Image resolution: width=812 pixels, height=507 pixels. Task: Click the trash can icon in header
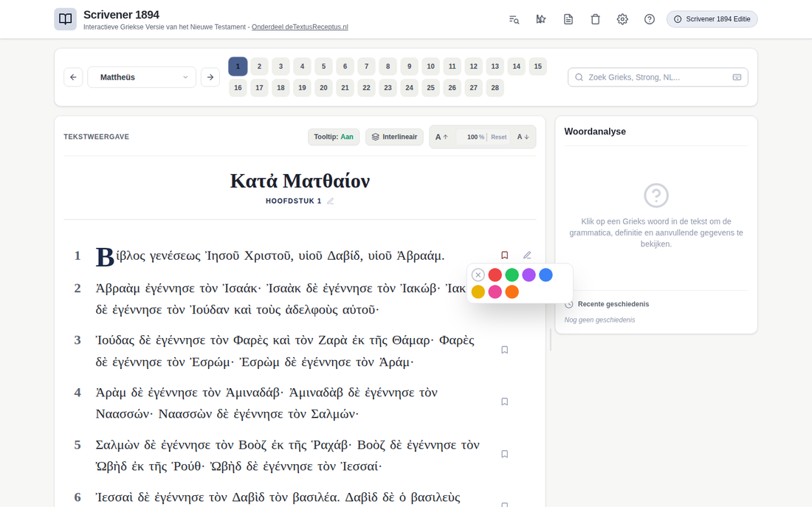(x=595, y=19)
